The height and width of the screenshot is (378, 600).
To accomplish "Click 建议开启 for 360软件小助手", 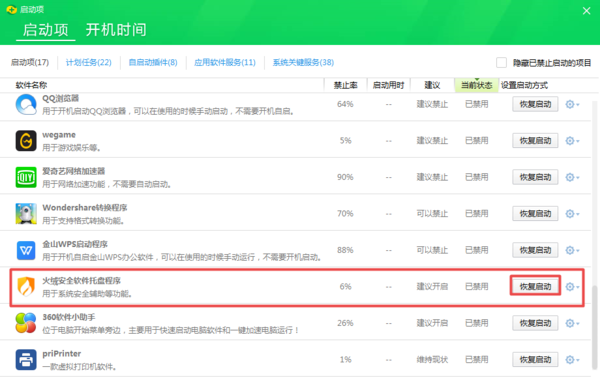I will coord(432,323).
